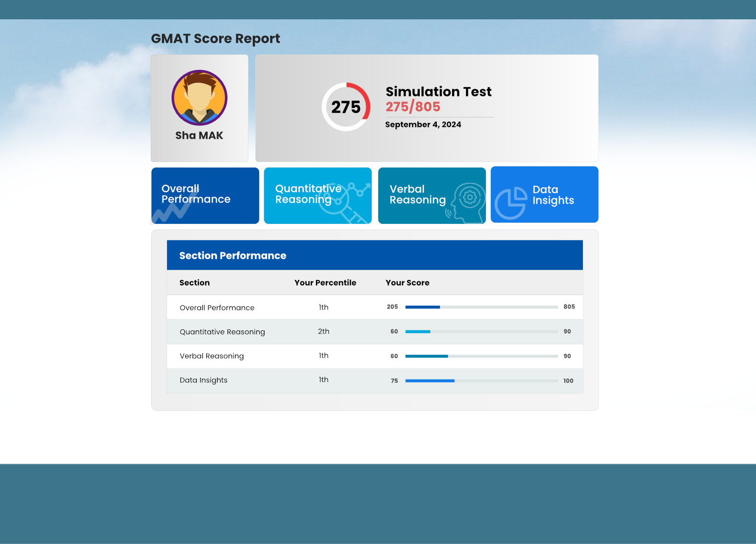Click the Simulation Test title
756x544 pixels.
[439, 92]
